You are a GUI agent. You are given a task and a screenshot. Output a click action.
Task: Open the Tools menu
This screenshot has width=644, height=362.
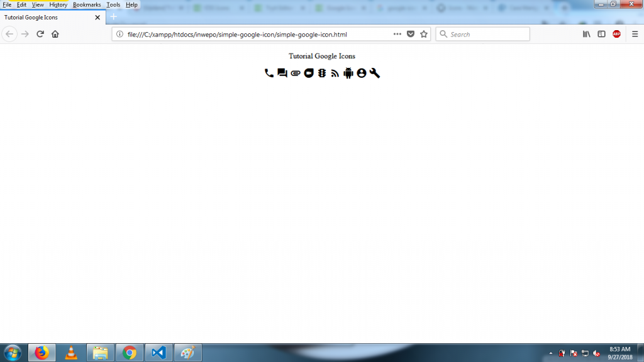pos(113,5)
